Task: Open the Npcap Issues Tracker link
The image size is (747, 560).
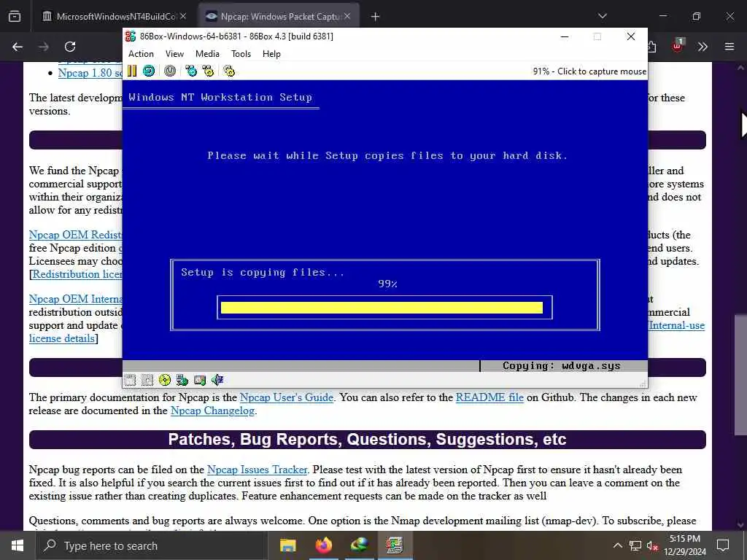Action: 258,470
